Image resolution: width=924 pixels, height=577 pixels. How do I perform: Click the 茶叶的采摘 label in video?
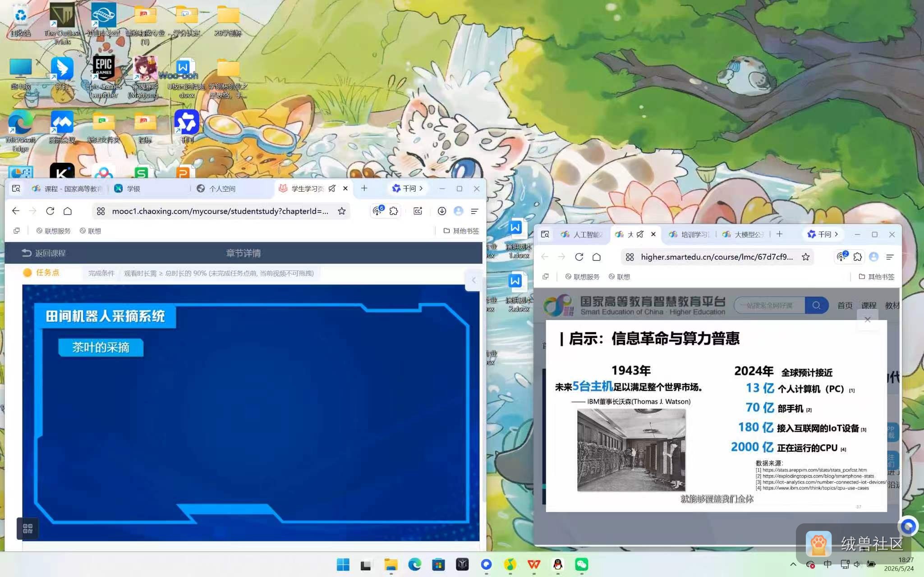(101, 348)
